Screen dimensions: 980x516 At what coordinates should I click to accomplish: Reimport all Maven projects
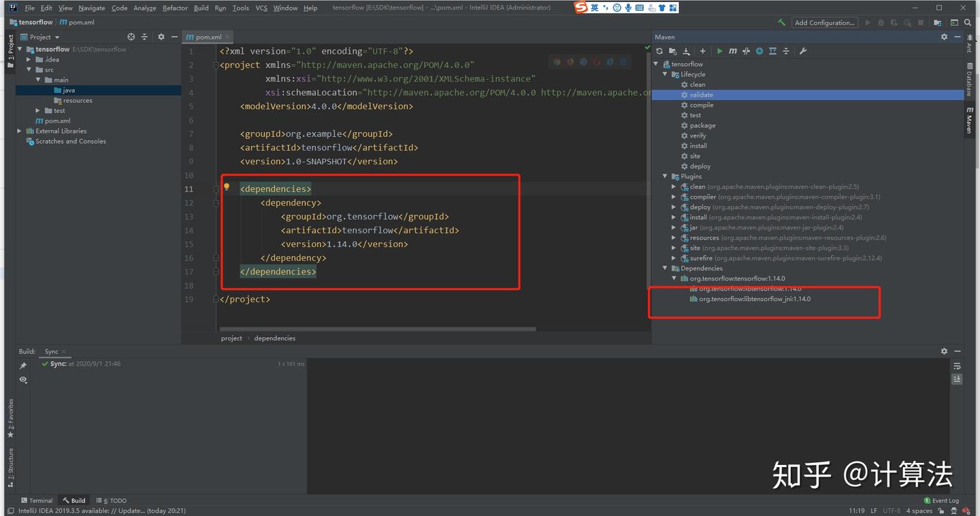click(x=659, y=51)
